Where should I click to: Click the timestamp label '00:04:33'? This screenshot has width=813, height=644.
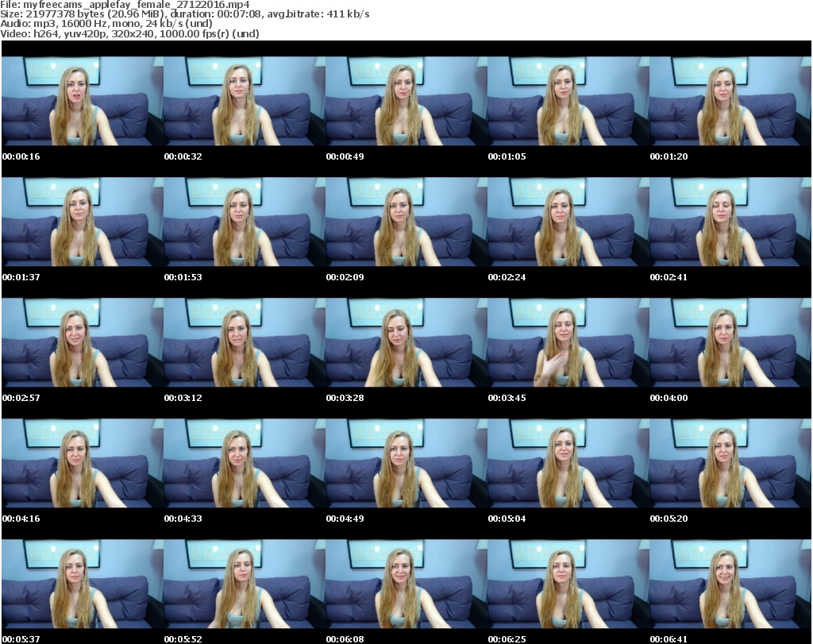point(183,519)
